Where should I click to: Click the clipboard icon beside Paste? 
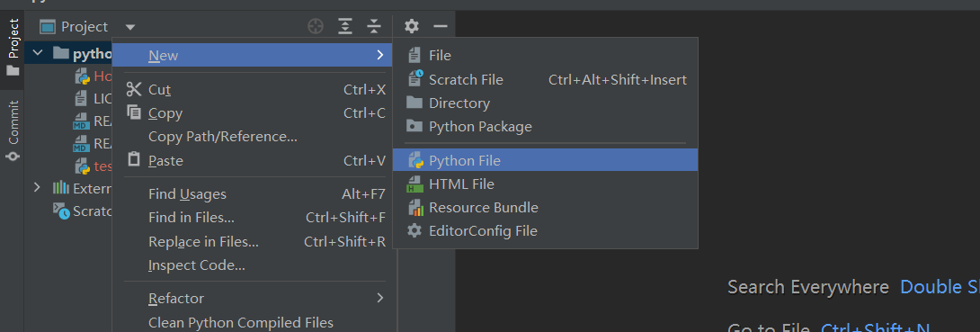pos(134,159)
